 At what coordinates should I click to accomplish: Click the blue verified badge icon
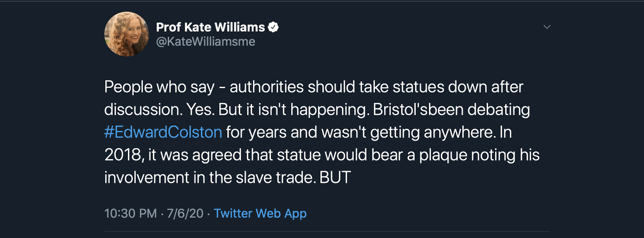(x=274, y=27)
